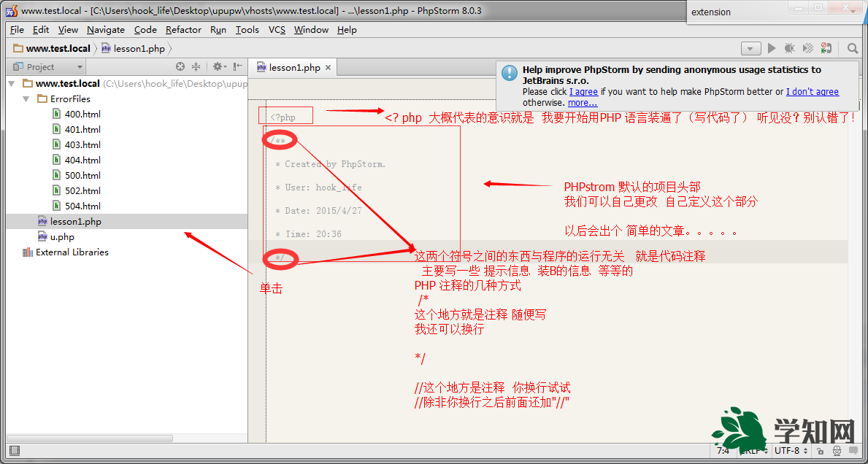This screenshot has height=464, width=868.
Task: Open the Run menu
Action: click(218, 30)
